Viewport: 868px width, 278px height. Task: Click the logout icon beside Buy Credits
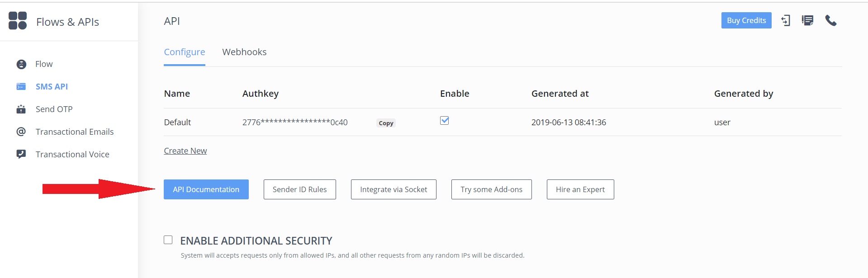(786, 20)
